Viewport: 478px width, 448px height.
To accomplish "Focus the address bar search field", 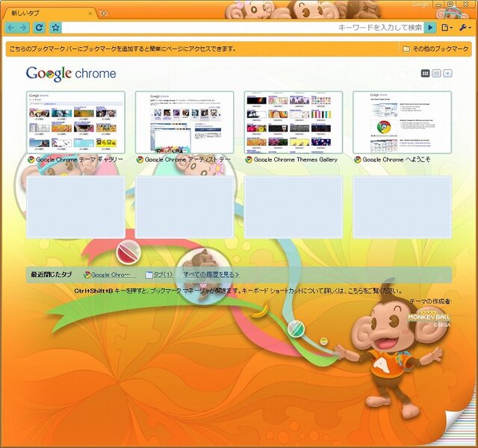I will coord(243,28).
